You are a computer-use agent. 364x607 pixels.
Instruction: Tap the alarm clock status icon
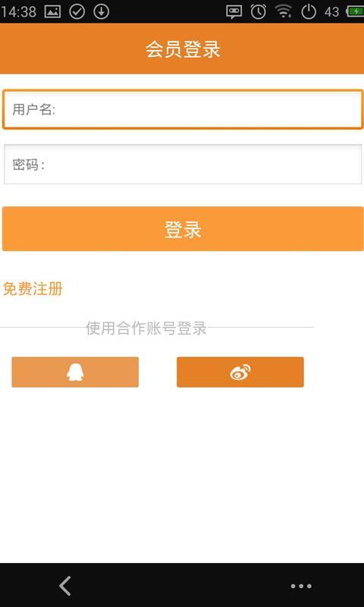pos(258,11)
